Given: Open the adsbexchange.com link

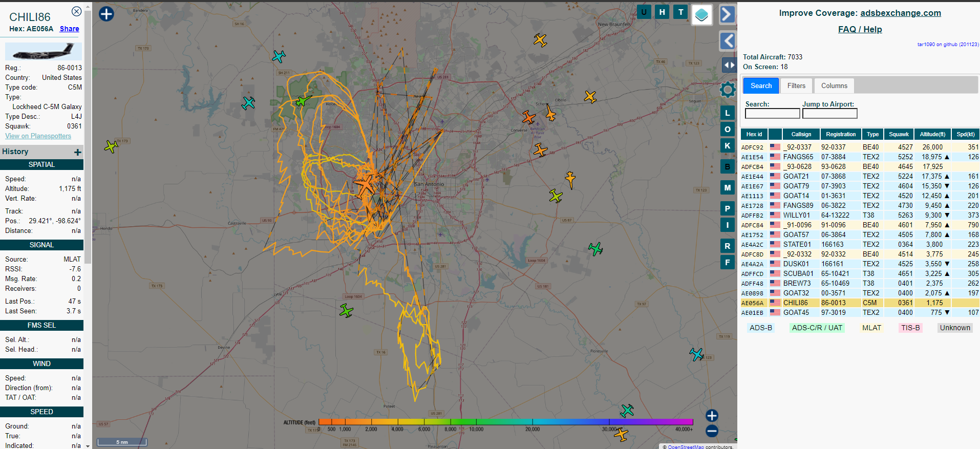Looking at the screenshot, I should 901,13.
